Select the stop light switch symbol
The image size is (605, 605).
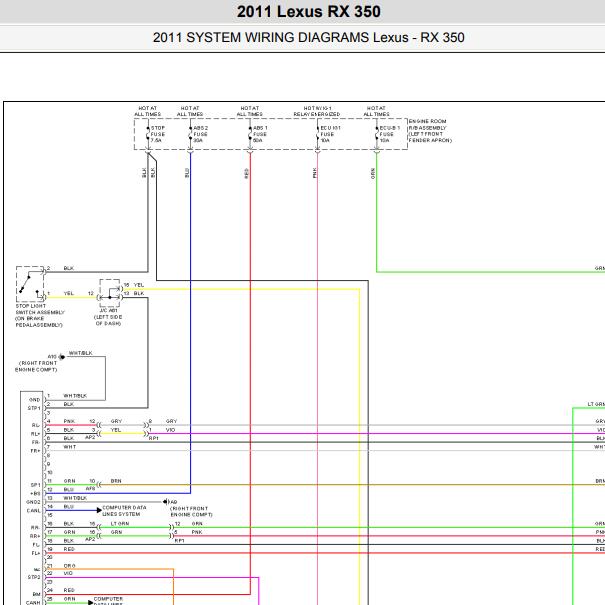point(30,284)
